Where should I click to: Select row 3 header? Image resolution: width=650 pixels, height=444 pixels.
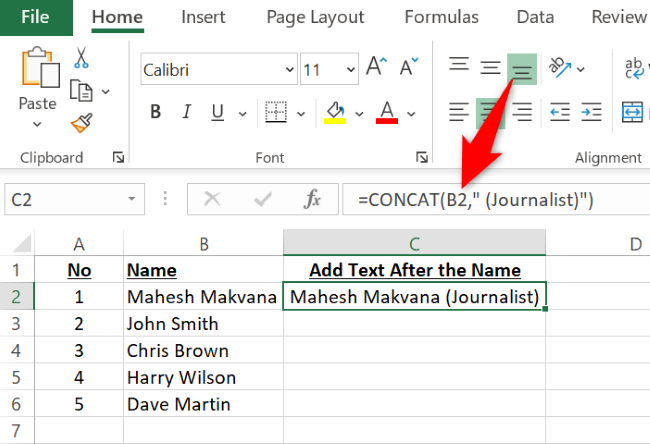pos(17,323)
